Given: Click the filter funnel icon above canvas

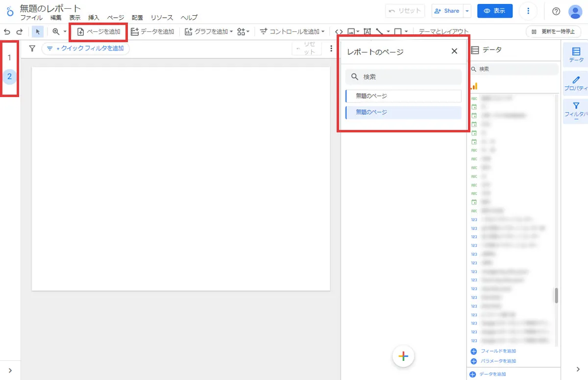Looking at the screenshot, I should click(x=32, y=49).
